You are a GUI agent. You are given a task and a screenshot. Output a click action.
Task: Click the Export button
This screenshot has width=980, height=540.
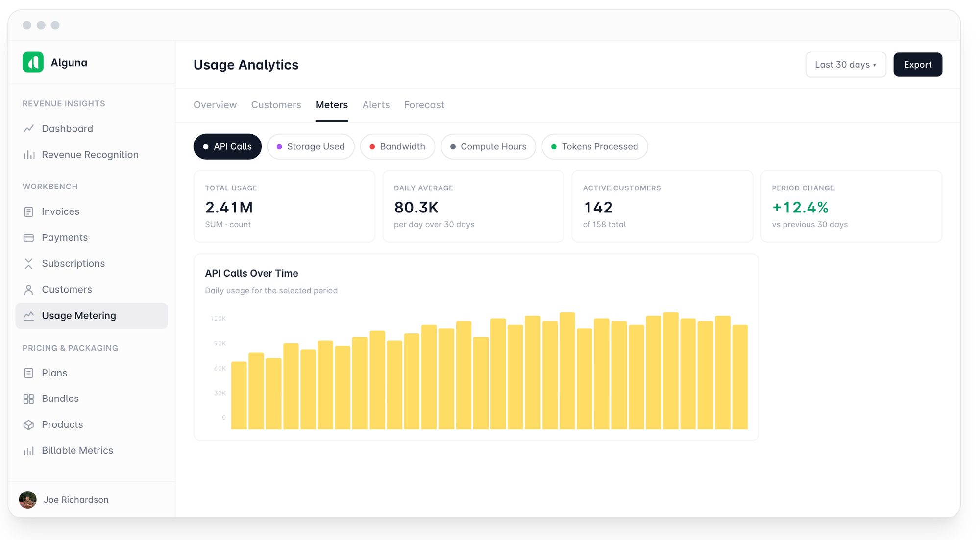918,65
